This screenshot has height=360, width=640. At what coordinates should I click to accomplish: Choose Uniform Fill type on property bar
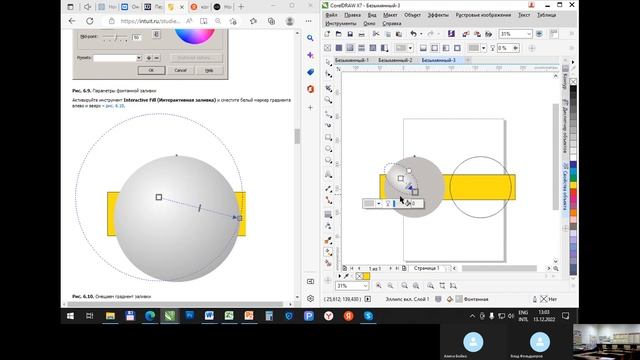click(x=339, y=48)
